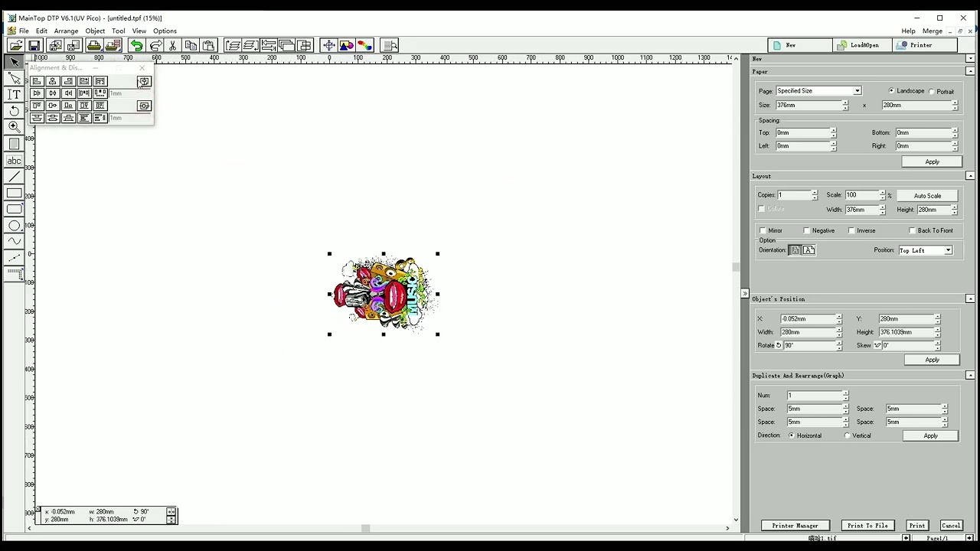Click Apply in Duplicate And Rearrange section
980x551 pixels.
(930, 435)
